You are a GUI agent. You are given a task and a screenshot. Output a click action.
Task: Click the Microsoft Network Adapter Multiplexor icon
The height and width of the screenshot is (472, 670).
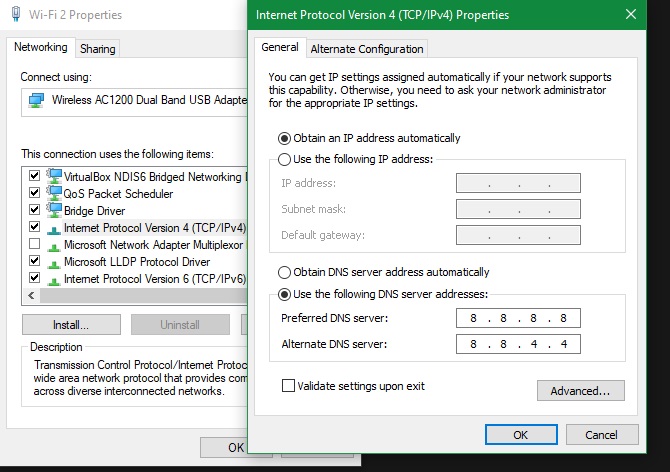[54, 244]
